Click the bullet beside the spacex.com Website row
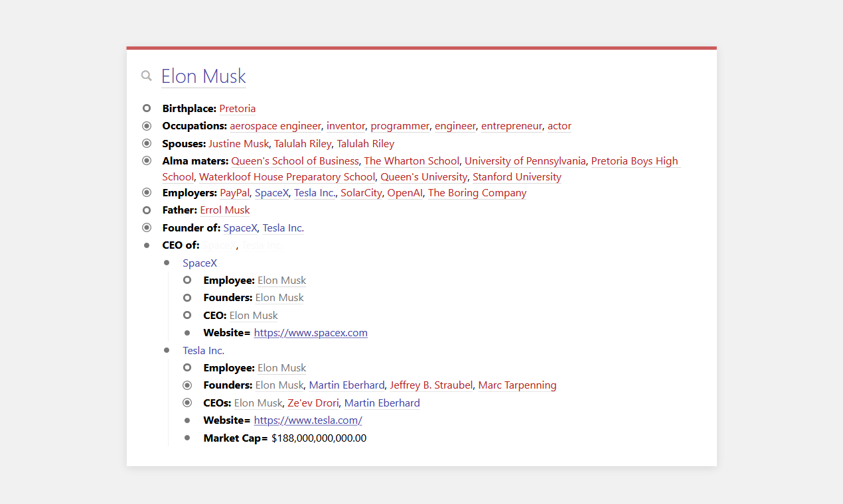The height and width of the screenshot is (504, 843). pyautogui.click(x=187, y=333)
